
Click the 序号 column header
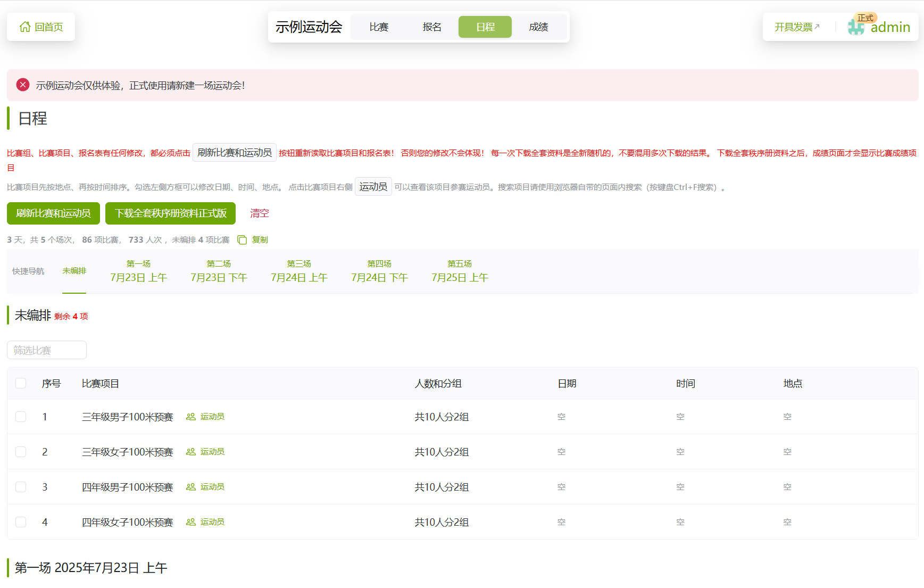point(52,384)
